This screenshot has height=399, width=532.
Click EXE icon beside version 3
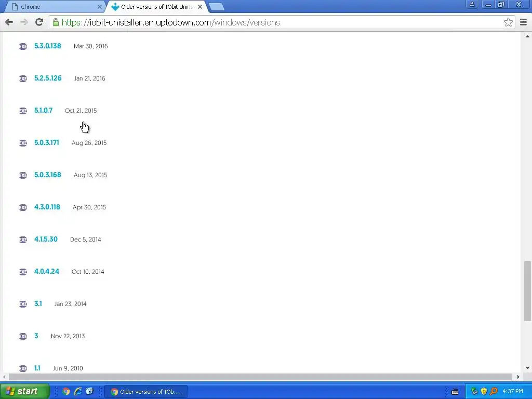point(23,337)
